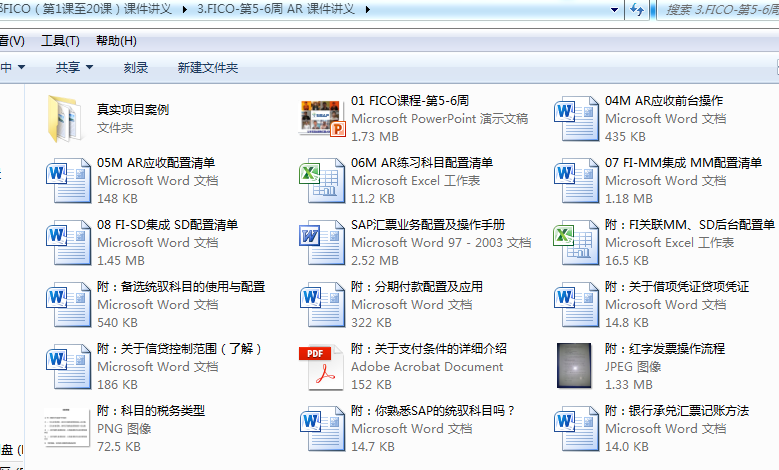Select the 附：你熟悉SAP的统驭科目吗？Word icon
Image resolution: width=779 pixels, height=470 pixels.
pyautogui.click(x=321, y=429)
